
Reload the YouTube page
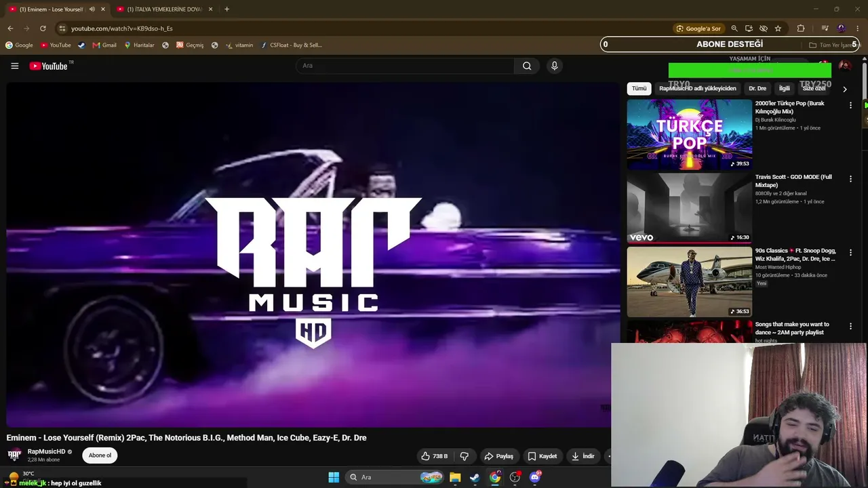tap(43, 28)
